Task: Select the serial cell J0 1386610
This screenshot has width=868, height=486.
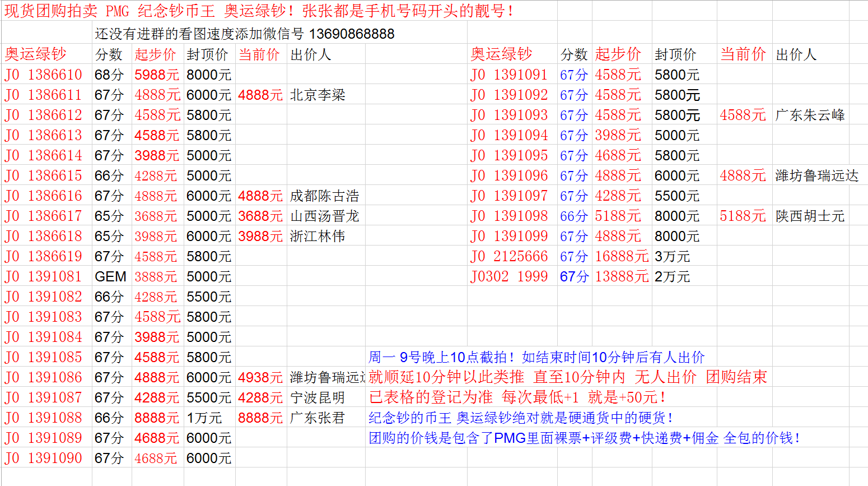Action: (x=44, y=75)
